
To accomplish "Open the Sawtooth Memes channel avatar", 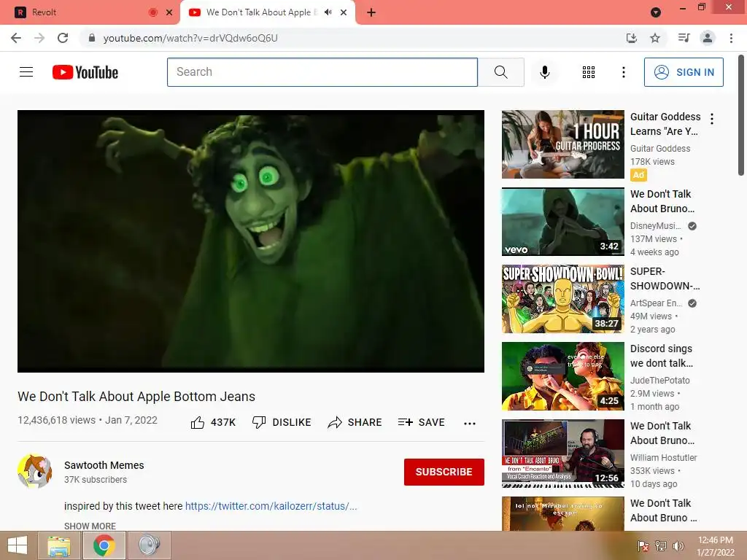I will click(x=35, y=471).
